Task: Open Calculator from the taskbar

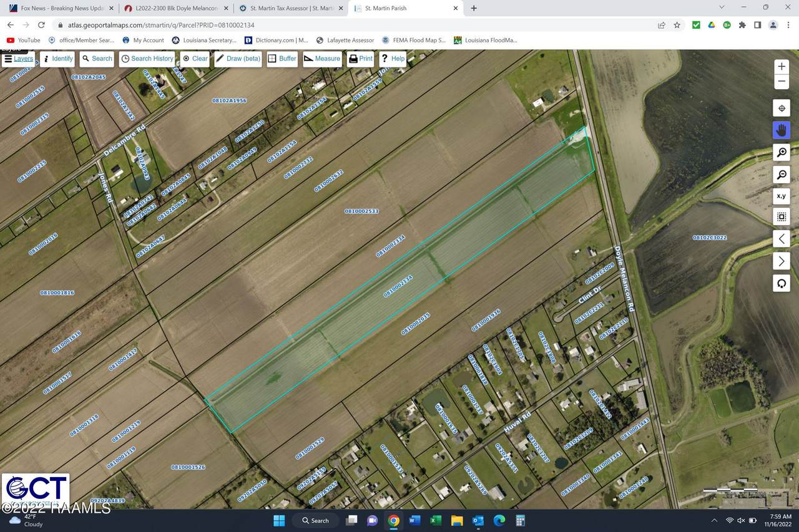Action: [520, 520]
